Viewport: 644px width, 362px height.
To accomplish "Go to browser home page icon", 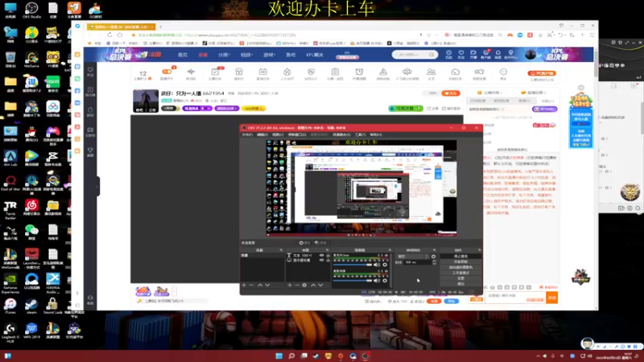I will pos(119,35).
